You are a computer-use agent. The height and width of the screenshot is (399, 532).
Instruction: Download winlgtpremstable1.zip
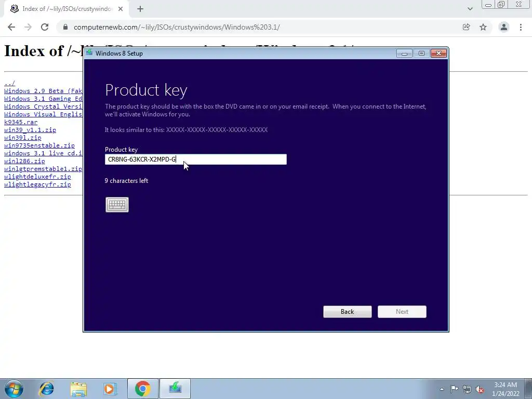(x=43, y=169)
